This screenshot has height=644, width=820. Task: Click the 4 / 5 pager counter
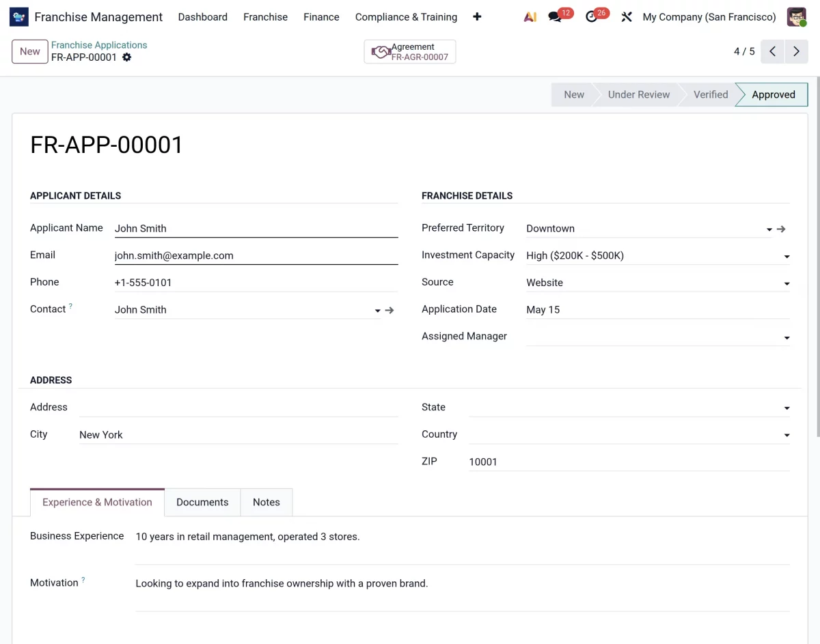pos(744,51)
